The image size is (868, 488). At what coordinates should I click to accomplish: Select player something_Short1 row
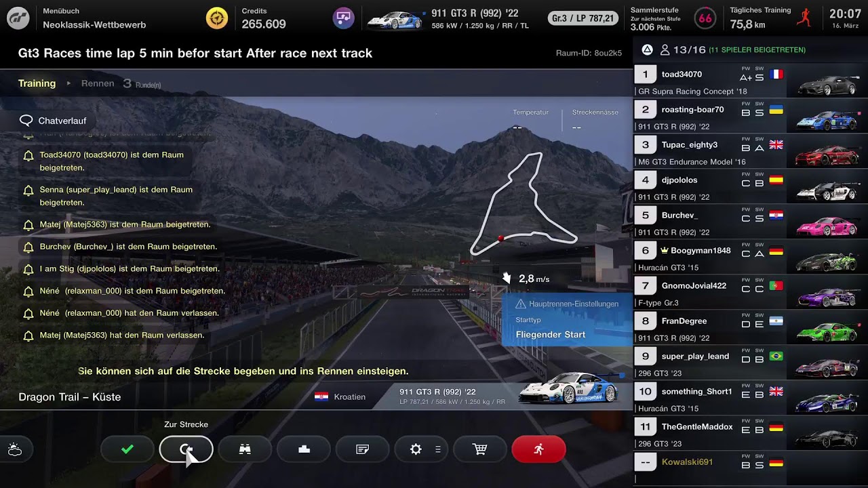(x=751, y=399)
